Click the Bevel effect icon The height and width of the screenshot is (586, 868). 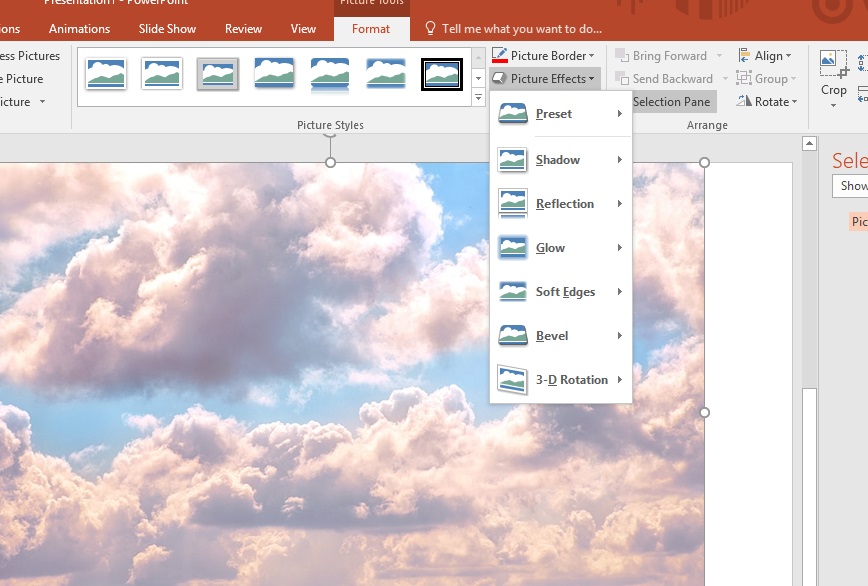coord(513,336)
